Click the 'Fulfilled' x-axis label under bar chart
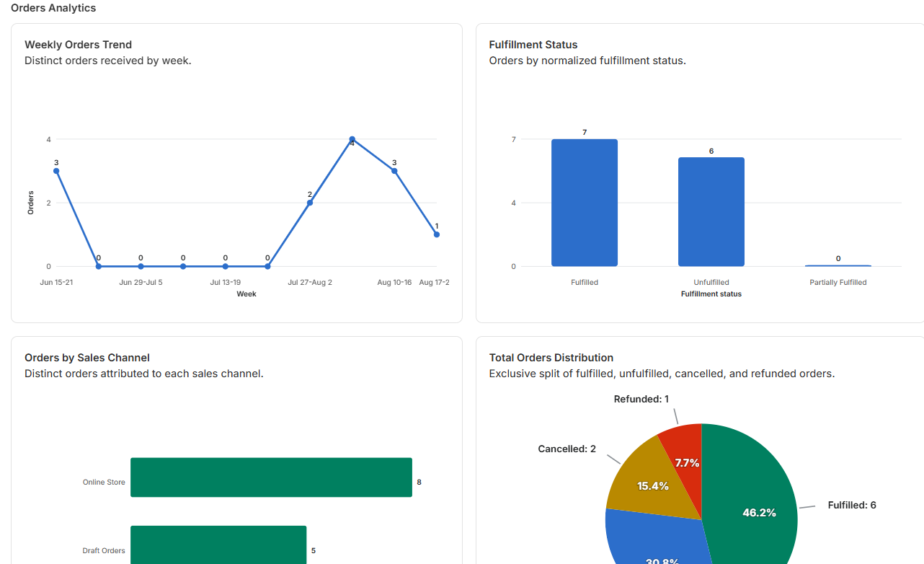The image size is (924, 564). [x=585, y=282]
